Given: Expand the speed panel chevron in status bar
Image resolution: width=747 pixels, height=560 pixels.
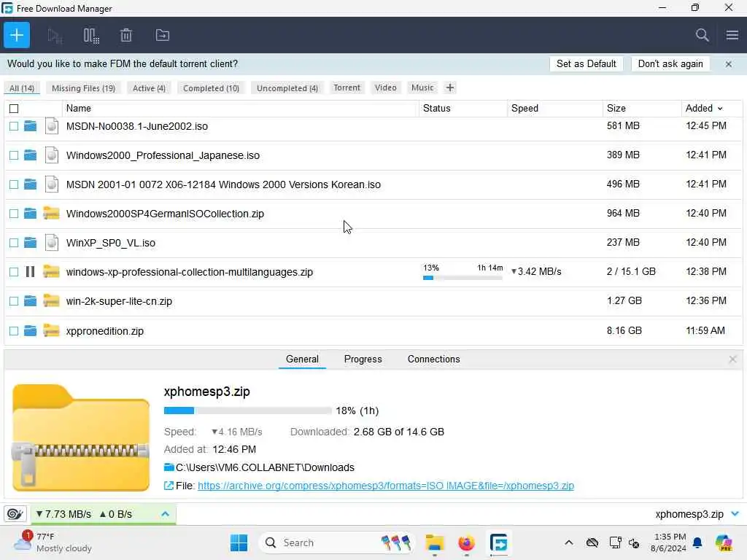Looking at the screenshot, I should [166, 514].
